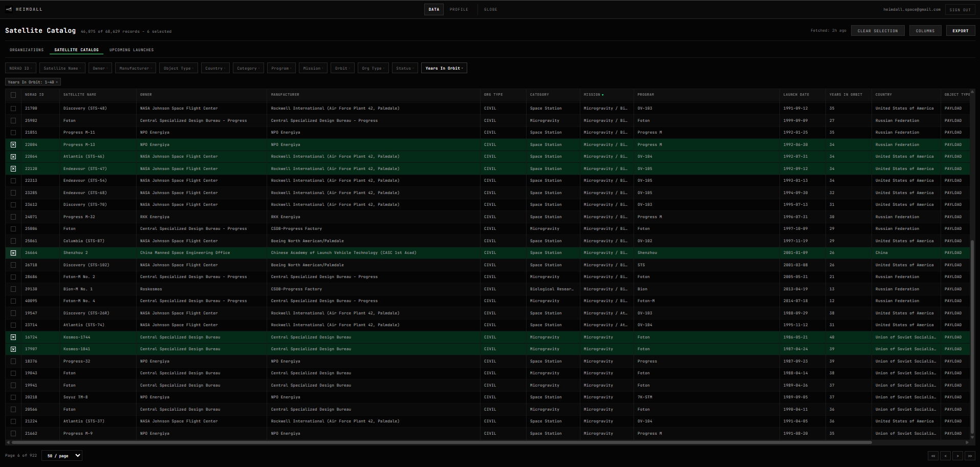
Task: Open the Country filter dropdown
Action: pos(215,68)
